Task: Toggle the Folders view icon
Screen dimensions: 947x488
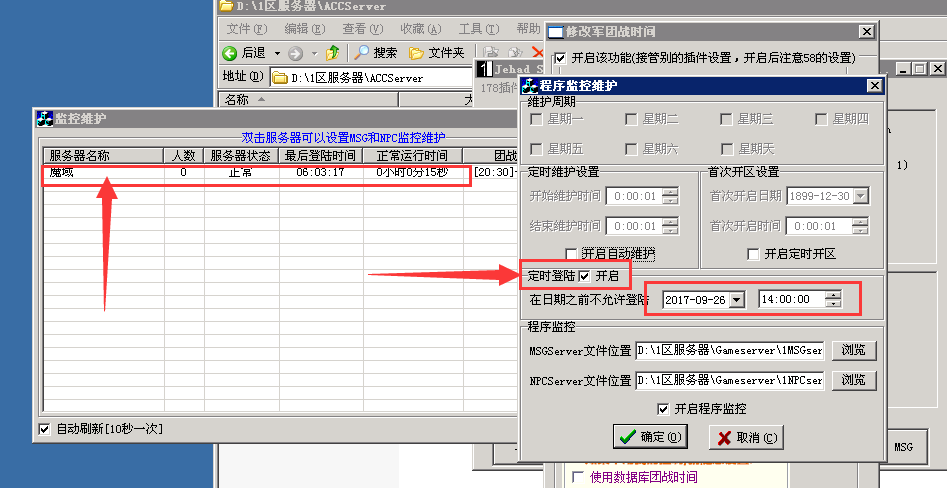Action: pyautogui.click(x=416, y=53)
